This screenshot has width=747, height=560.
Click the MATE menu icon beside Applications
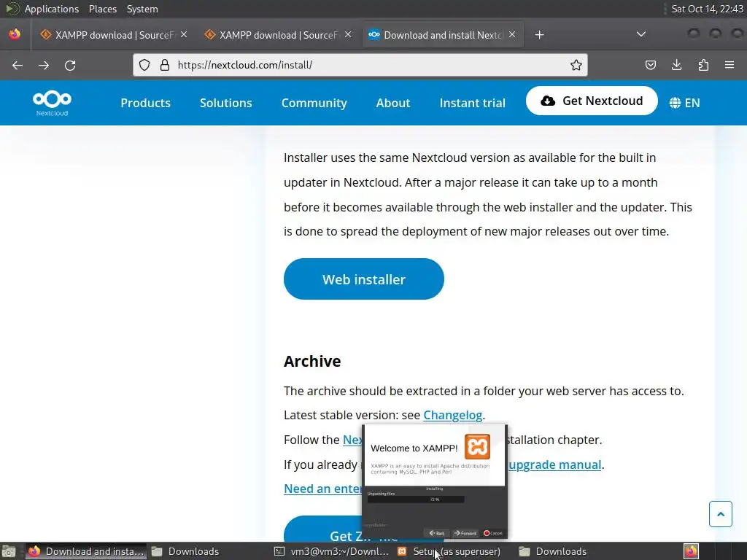pyautogui.click(x=12, y=9)
